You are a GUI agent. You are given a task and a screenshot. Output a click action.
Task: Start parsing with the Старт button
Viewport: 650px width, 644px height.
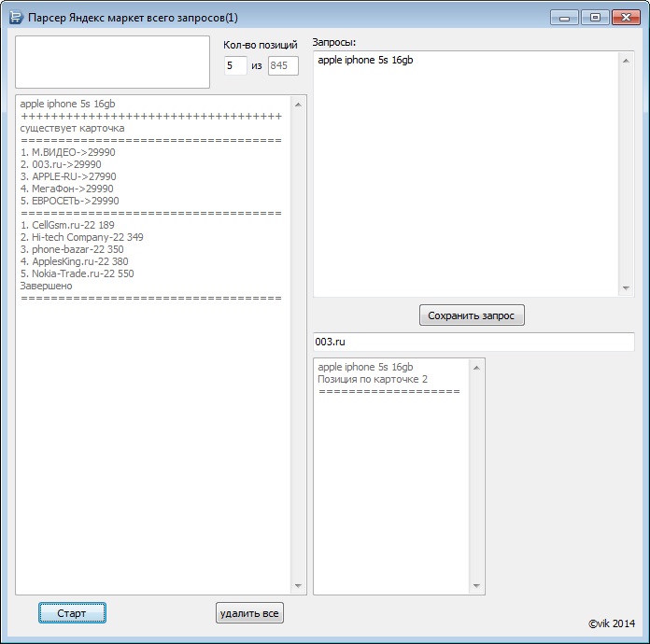72,613
